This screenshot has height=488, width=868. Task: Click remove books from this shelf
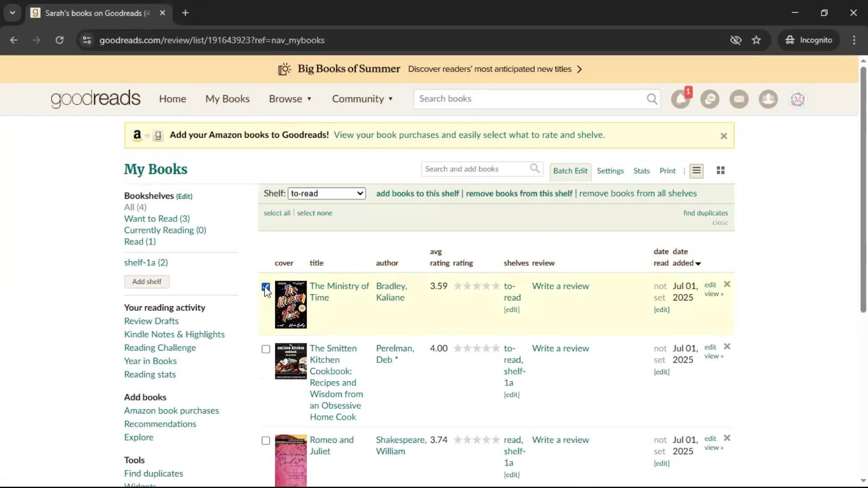click(519, 193)
